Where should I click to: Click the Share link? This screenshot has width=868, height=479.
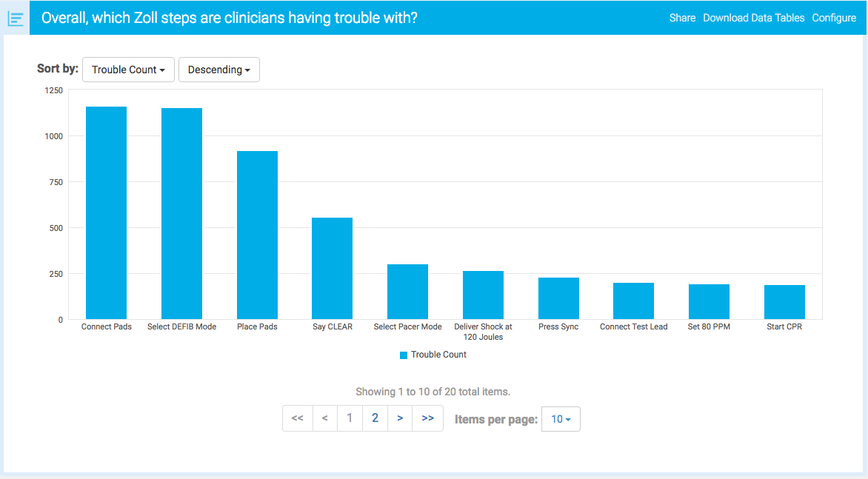click(682, 18)
